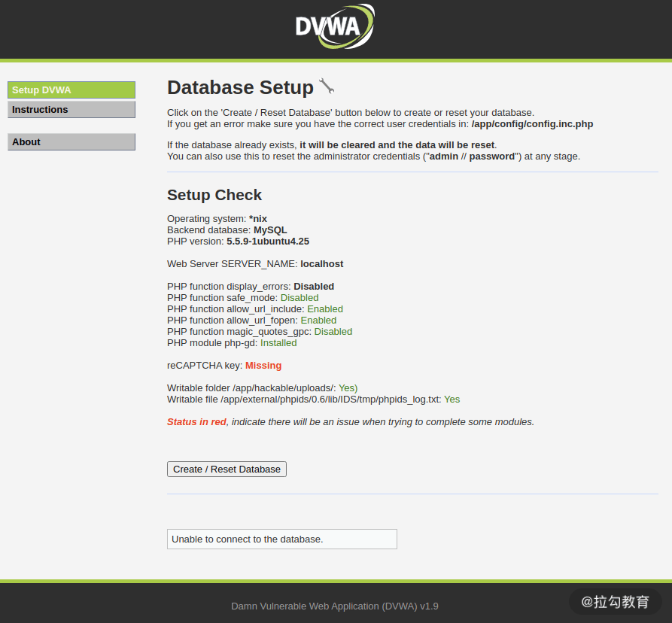
Task: Click the localhost server name value
Action: 322,264
